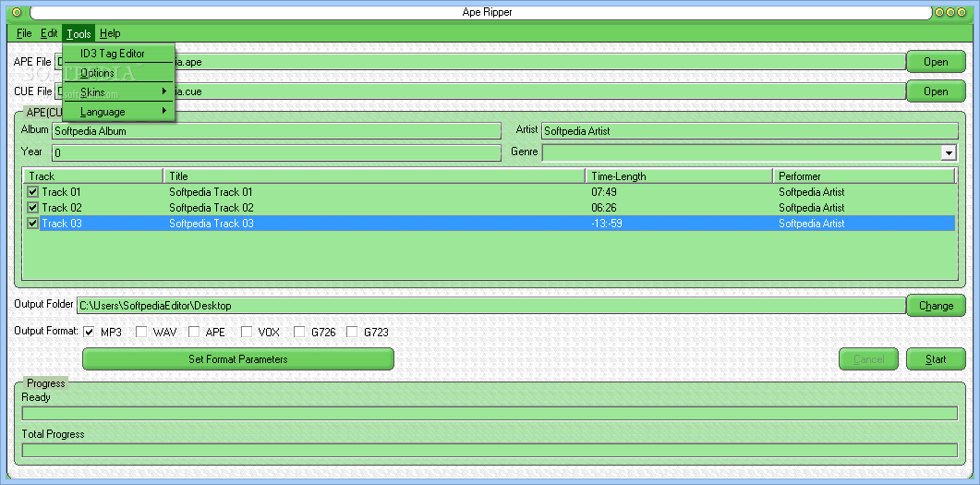Click title cell Softpedia Track 03
This screenshot has height=485, width=980.
(x=212, y=224)
